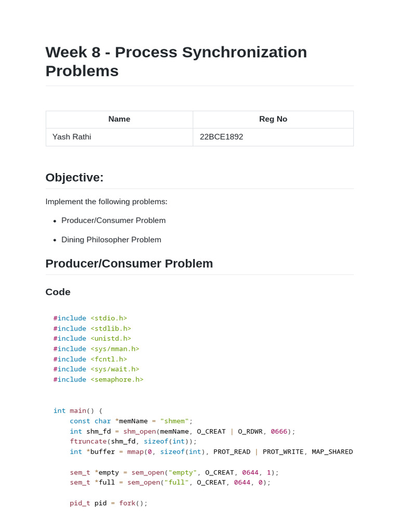Click the "#include <stdio.h>" code line

point(90,318)
